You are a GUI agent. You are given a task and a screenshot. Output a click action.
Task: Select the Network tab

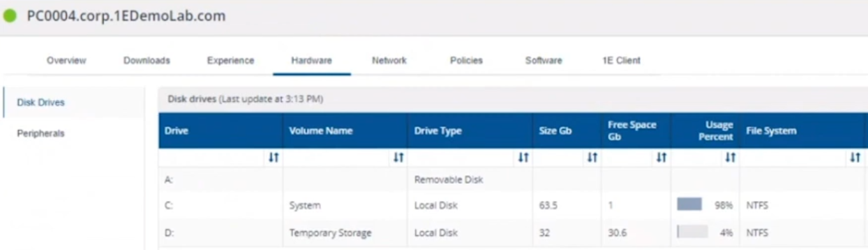[x=389, y=61]
